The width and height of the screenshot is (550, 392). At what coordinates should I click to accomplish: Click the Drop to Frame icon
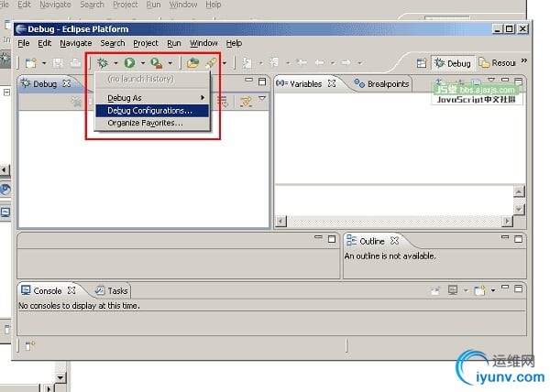tap(223, 102)
